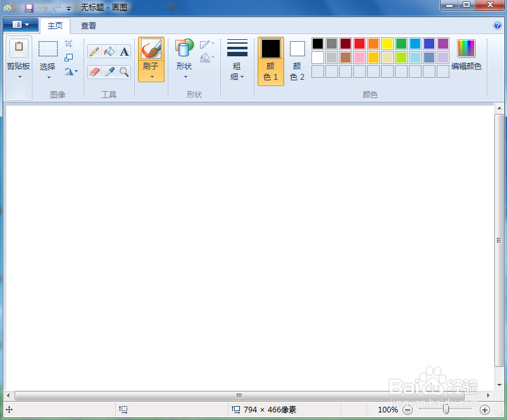507x420 pixels.
Task: Select the Eraser tool
Action: tap(94, 72)
